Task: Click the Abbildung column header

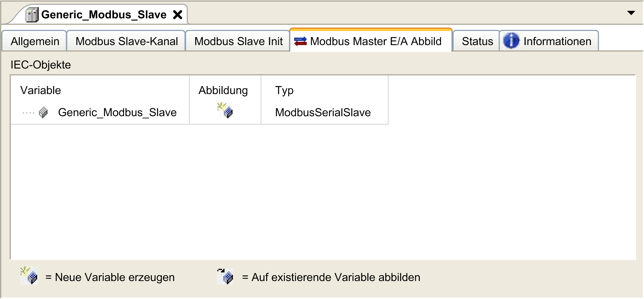Action: [223, 90]
